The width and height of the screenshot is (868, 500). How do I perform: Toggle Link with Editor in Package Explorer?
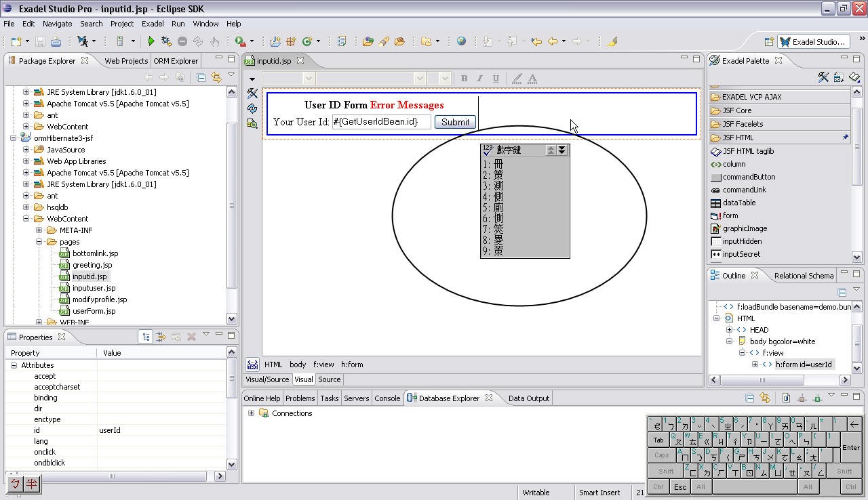216,77
